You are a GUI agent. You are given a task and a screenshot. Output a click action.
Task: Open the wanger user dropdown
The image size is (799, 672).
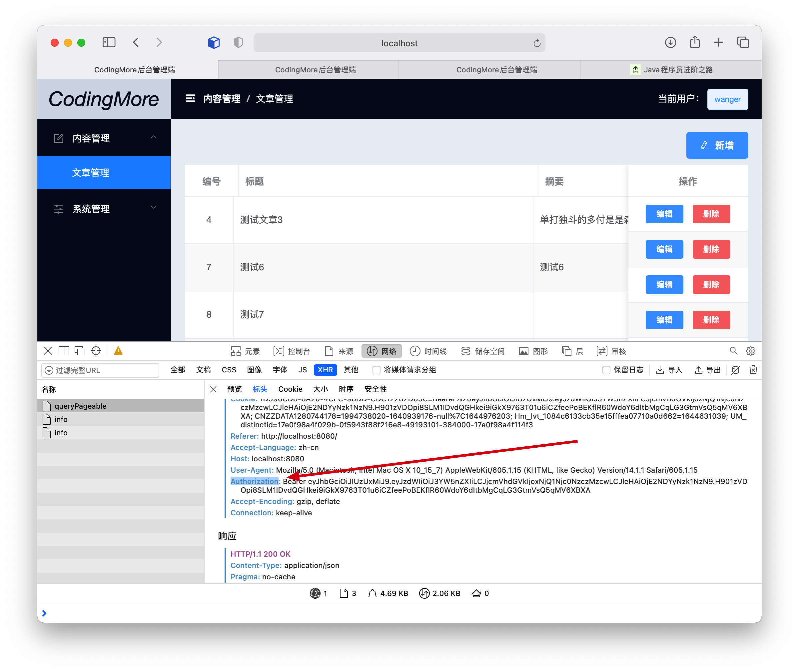[x=727, y=99]
